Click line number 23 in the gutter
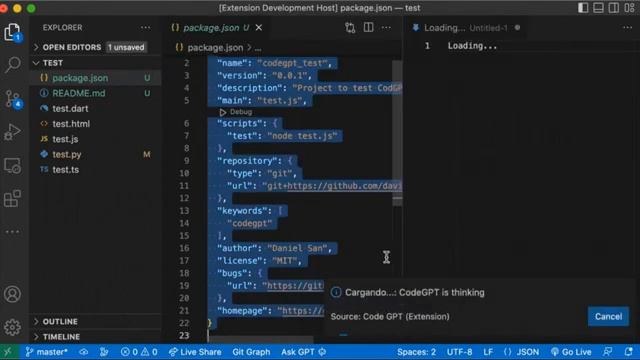The height and width of the screenshot is (360, 640). point(184,336)
